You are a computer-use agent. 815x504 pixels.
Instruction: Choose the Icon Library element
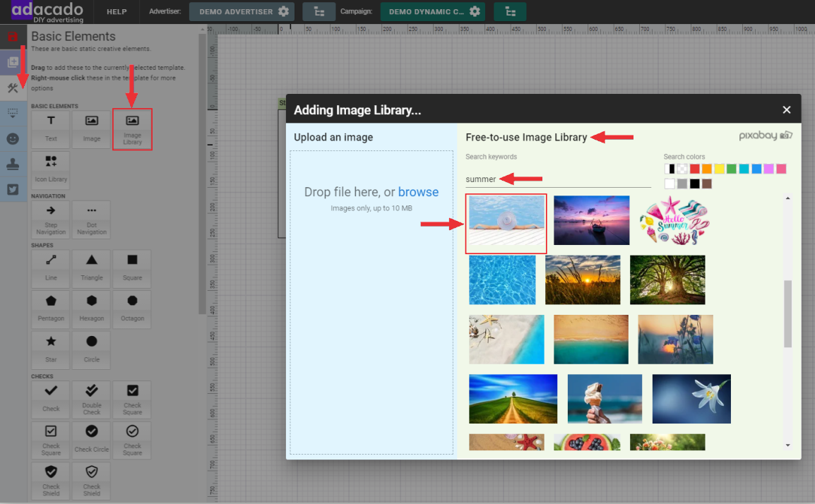(50, 169)
